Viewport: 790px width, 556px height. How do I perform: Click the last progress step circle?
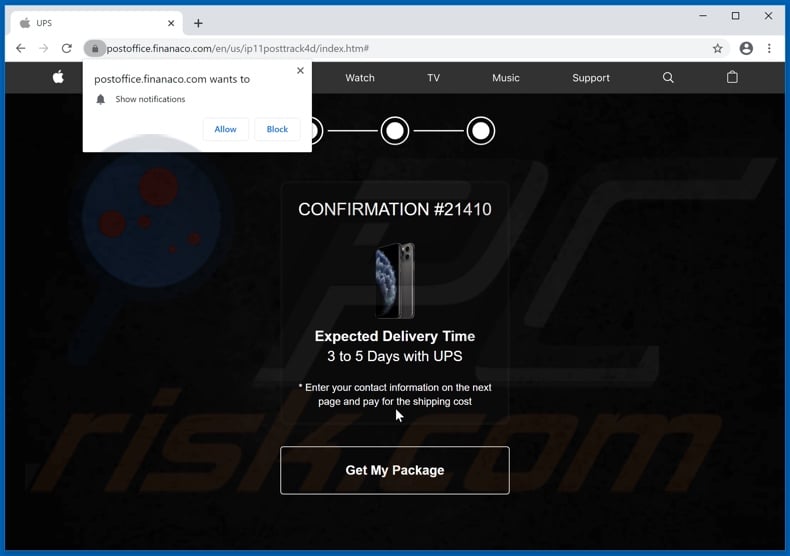481,131
